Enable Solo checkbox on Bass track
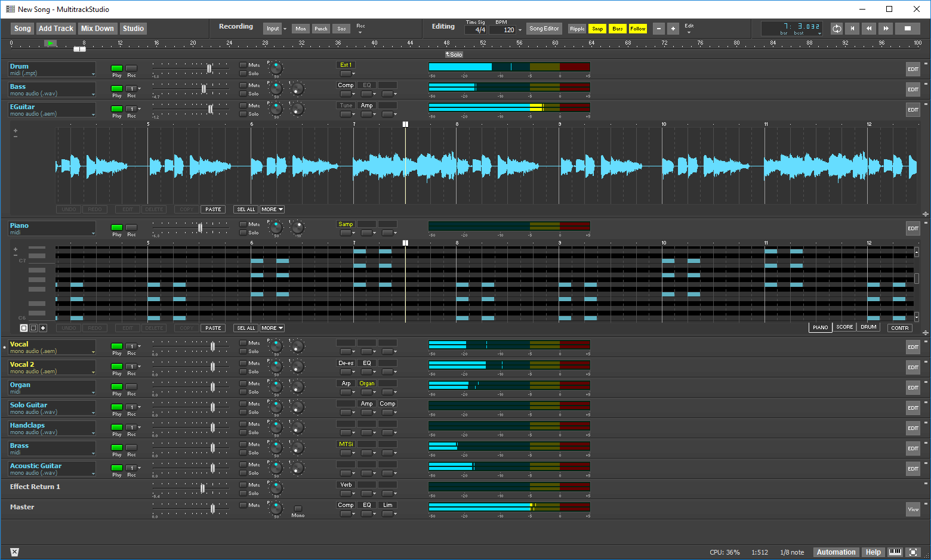 tap(243, 94)
